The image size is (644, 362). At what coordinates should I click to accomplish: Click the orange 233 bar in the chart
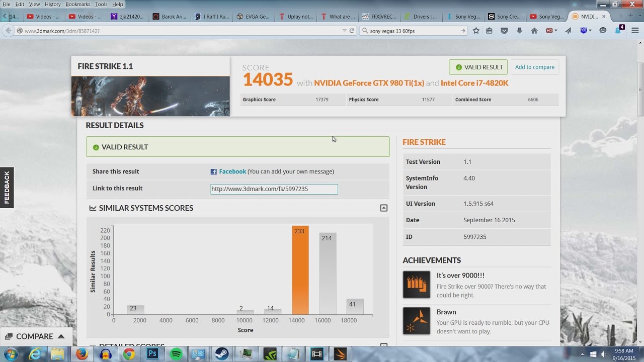300,270
